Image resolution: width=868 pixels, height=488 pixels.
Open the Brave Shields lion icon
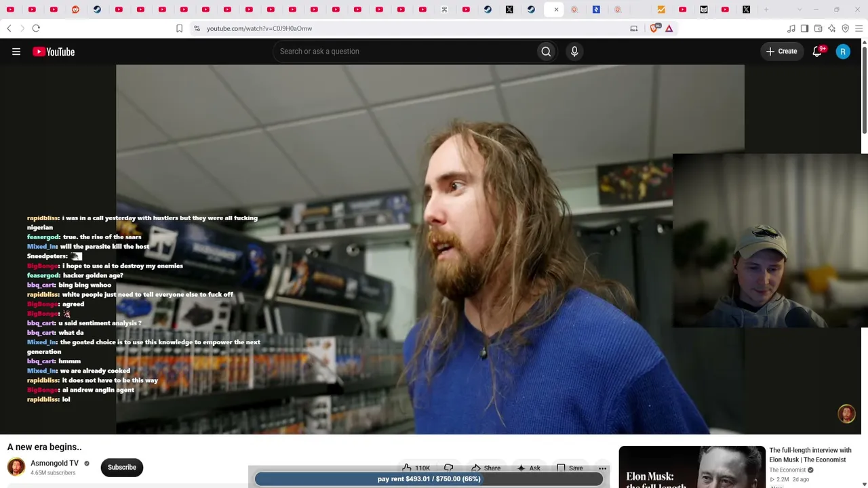(x=654, y=28)
